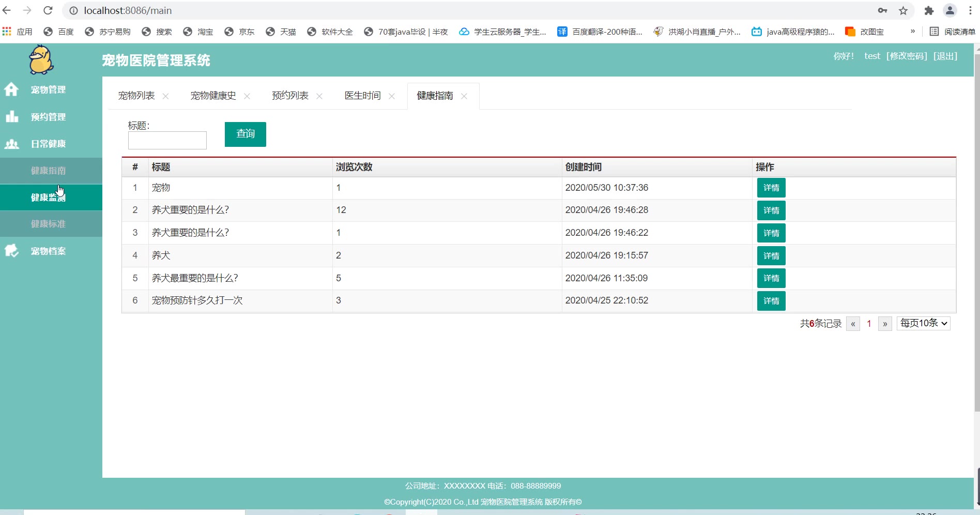Open the 软件大全 bookmark
Viewport: 980px width, 515px height.
click(x=330, y=32)
